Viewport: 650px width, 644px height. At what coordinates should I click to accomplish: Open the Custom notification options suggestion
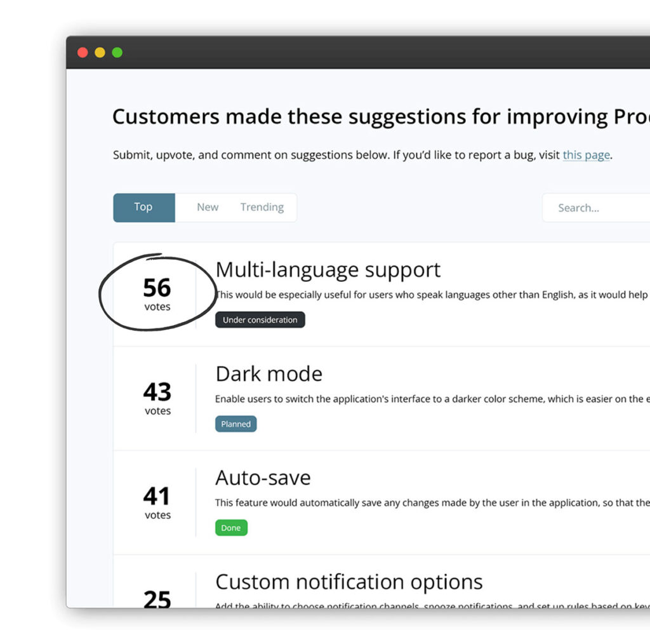coord(349,581)
